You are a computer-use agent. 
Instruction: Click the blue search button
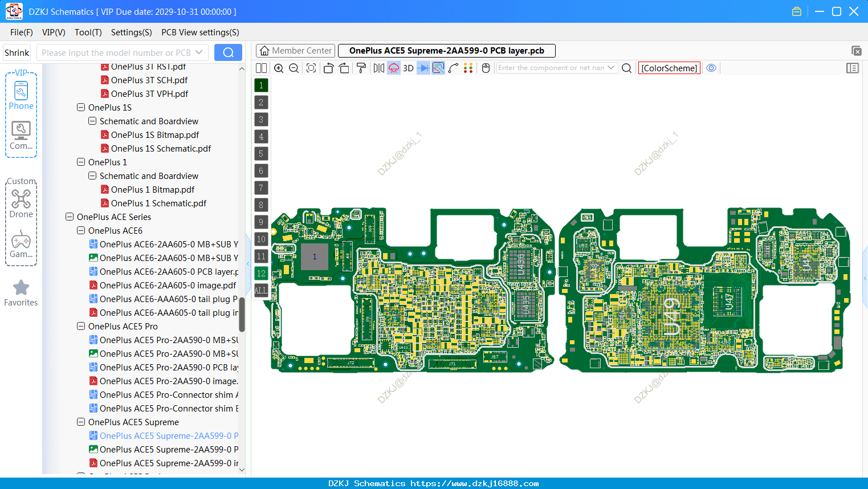(x=228, y=52)
